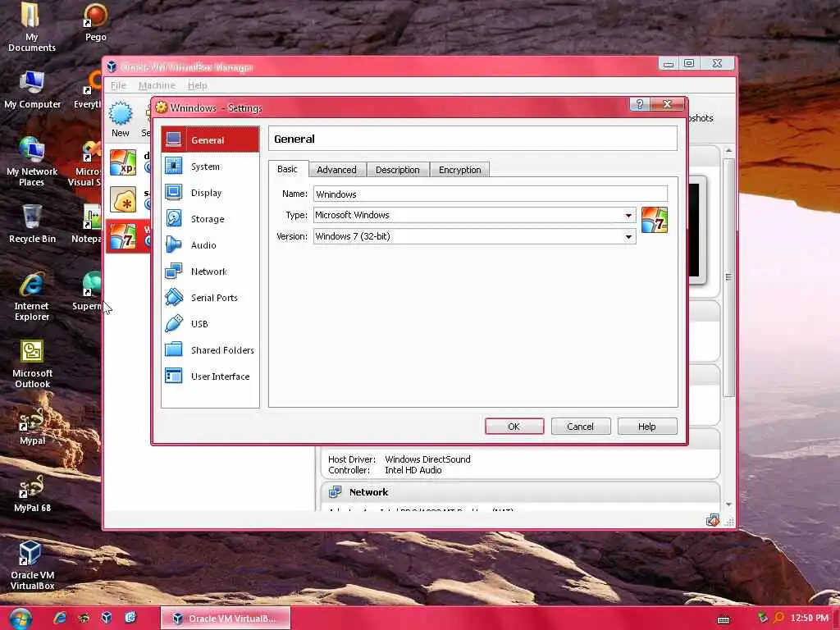Open the Storage settings category

point(210,218)
